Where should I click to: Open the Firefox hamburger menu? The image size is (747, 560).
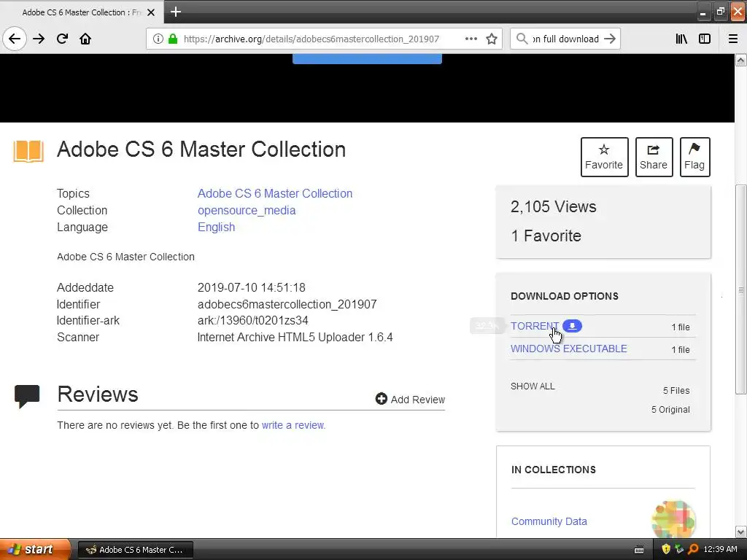coord(733,39)
